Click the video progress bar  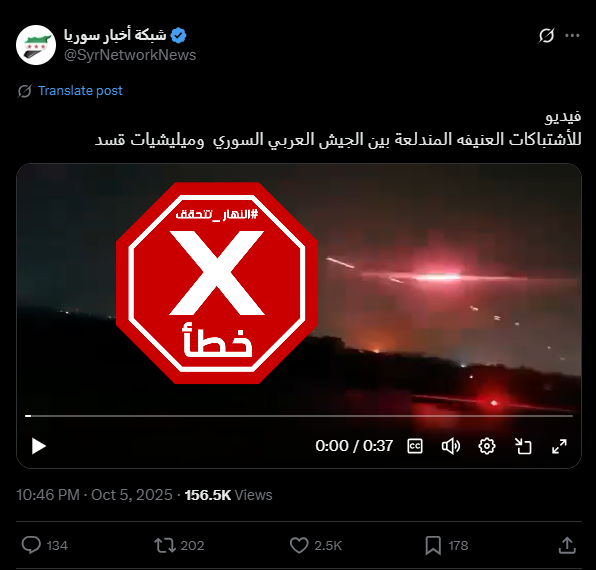click(299, 416)
